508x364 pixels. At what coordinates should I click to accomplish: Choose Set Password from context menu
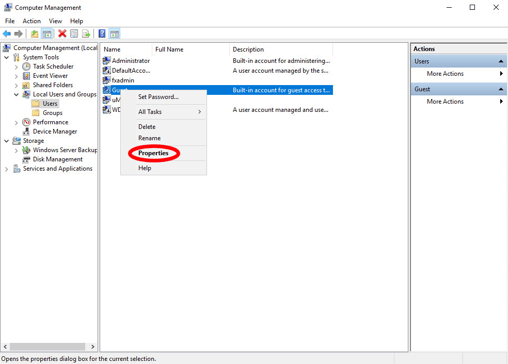pos(163,97)
